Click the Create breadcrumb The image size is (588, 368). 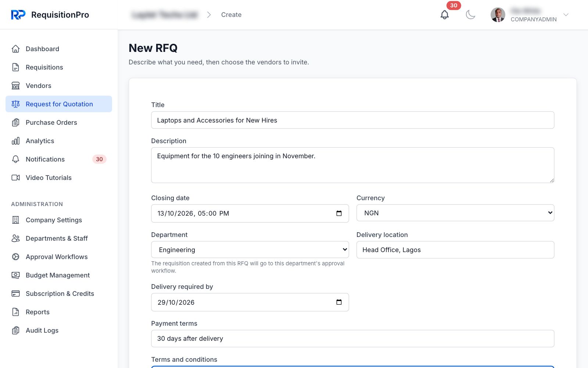[x=231, y=15]
